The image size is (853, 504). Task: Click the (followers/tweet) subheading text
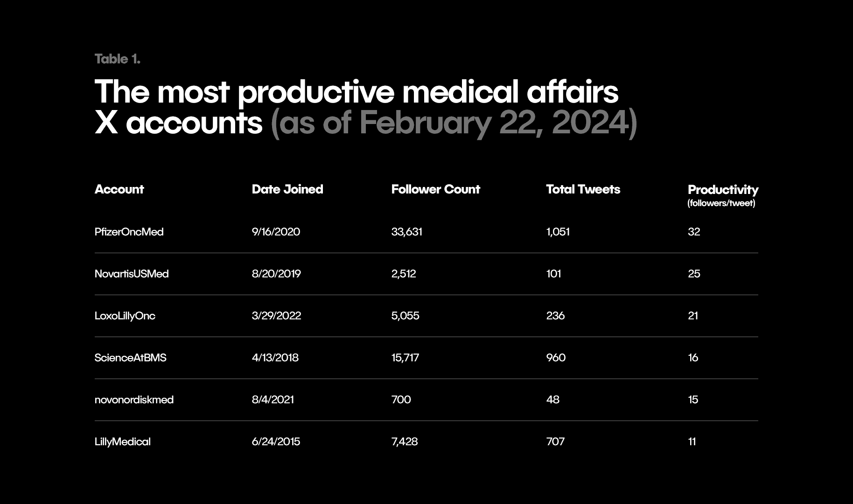click(x=721, y=203)
